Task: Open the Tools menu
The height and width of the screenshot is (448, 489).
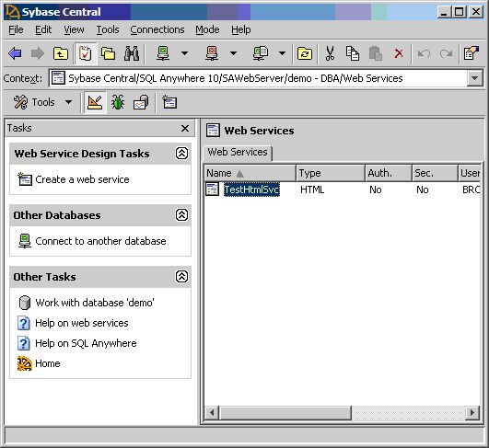Action: [x=108, y=30]
